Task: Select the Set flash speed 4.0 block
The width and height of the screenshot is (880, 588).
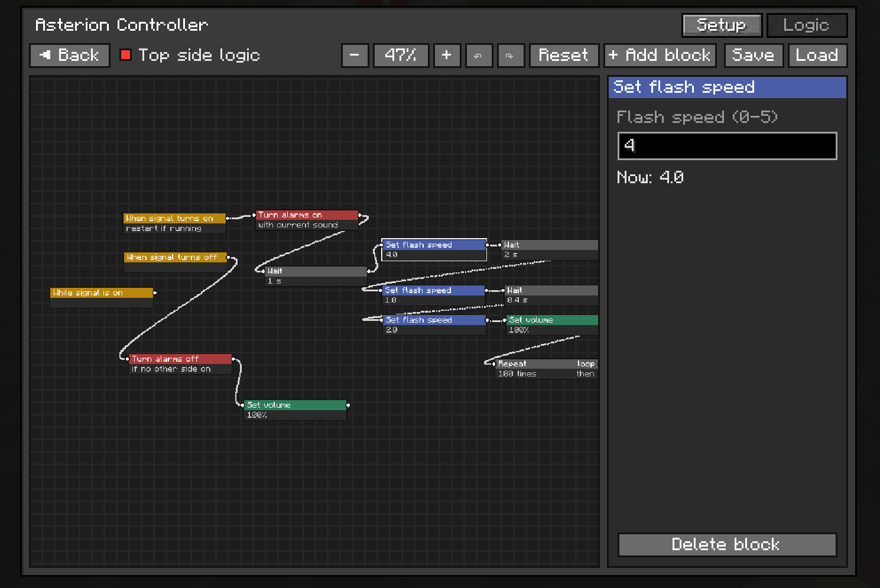Action: [x=434, y=250]
